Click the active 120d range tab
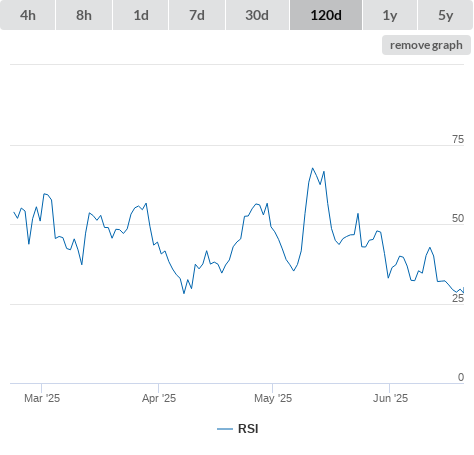 point(326,15)
